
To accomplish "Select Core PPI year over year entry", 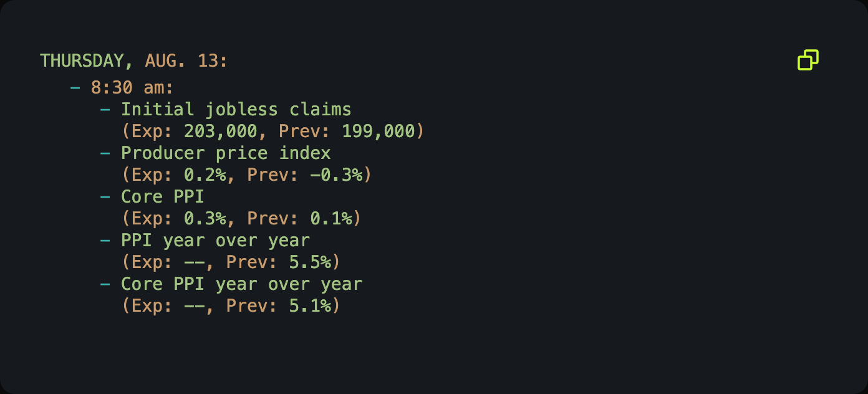I will pyautogui.click(x=241, y=284).
